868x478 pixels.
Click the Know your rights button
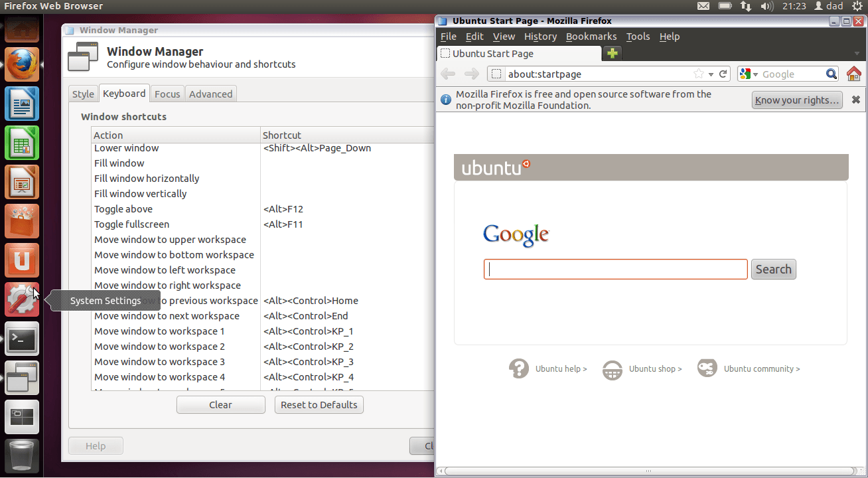(x=797, y=100)
